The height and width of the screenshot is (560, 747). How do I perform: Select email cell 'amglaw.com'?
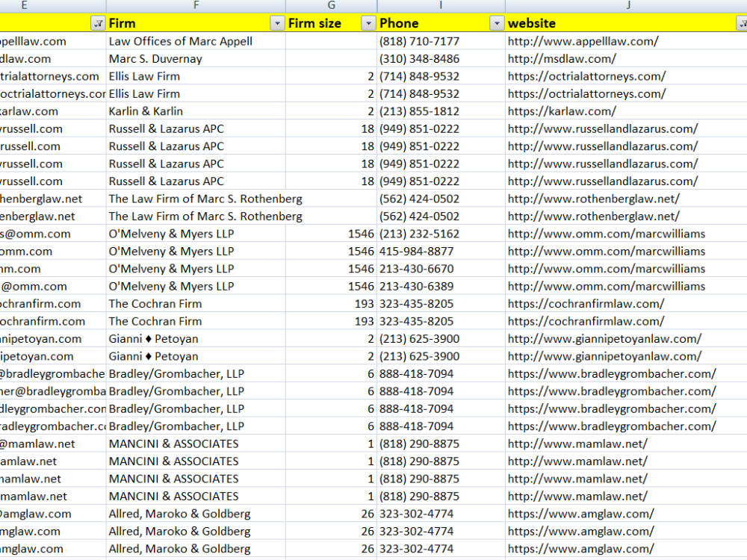[53, 514]
